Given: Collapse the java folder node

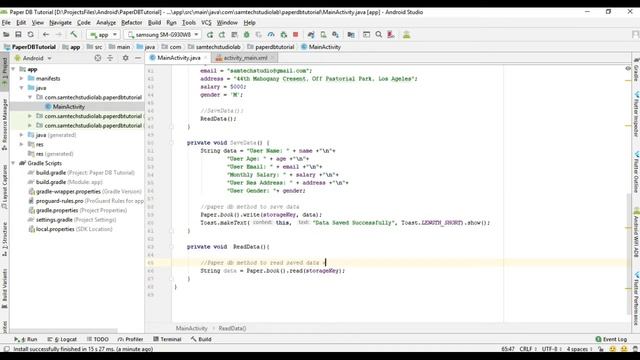Looking at the screenshot, I should click(22, 88).
